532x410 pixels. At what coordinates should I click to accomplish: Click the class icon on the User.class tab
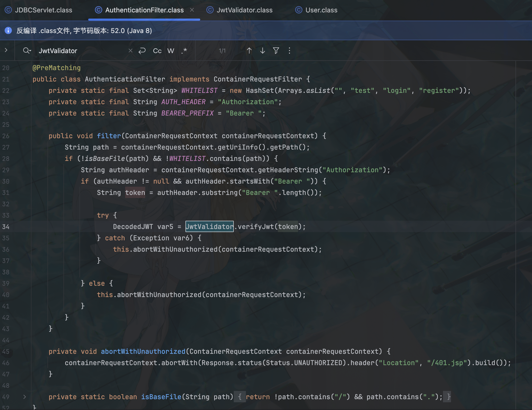[299, 10]
